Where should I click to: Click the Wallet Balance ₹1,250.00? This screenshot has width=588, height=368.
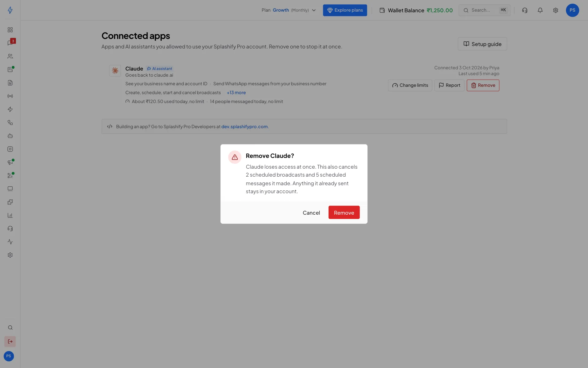[x=416, y=10]
